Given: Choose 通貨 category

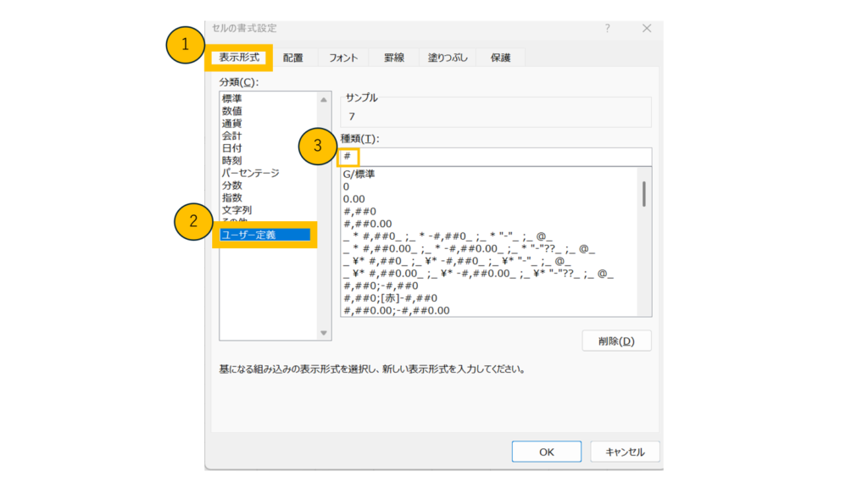Looking at the screenshot, I should (x=231, y=124).
